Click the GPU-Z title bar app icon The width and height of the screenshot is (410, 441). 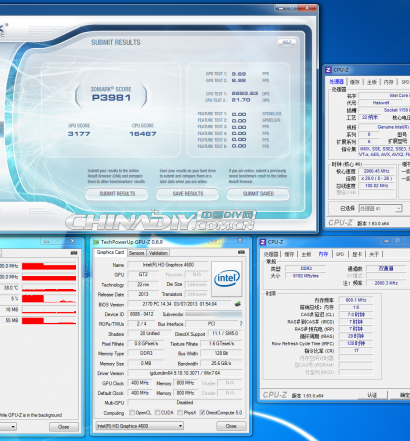click(x=96, y=242)
